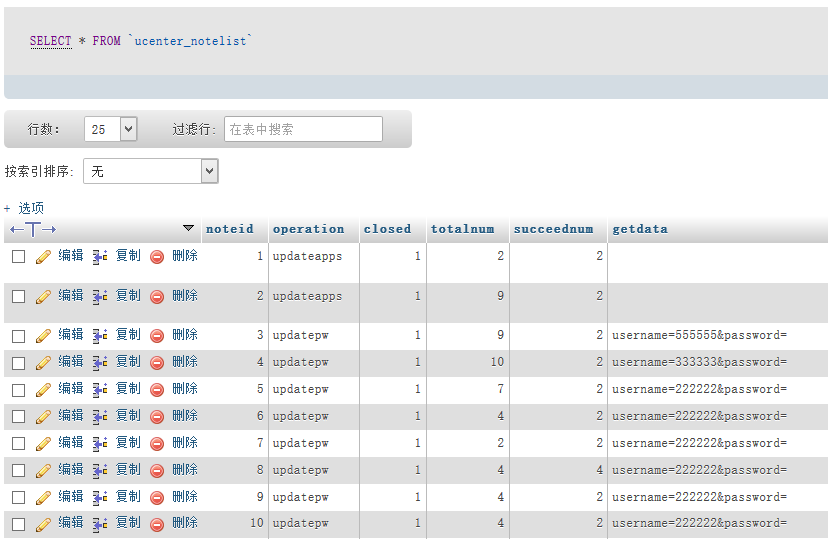The image size is (828, 539).
Task: Check the row checkbox for noteid 9
Action: point(18,497)
